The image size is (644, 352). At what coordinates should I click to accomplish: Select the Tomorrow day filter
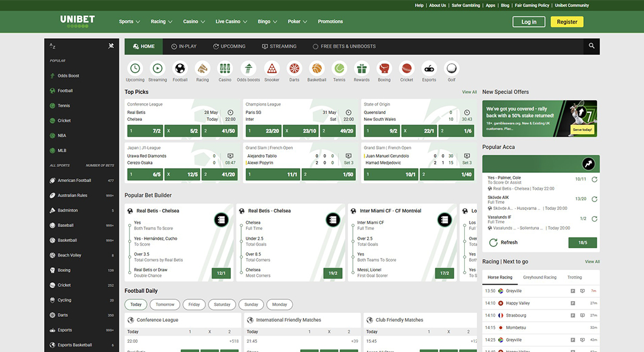[x=165, y=305]
